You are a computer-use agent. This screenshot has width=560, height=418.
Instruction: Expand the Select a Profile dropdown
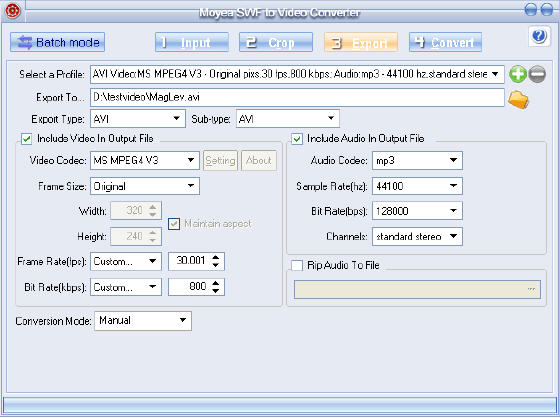click(x=297, y=74)
